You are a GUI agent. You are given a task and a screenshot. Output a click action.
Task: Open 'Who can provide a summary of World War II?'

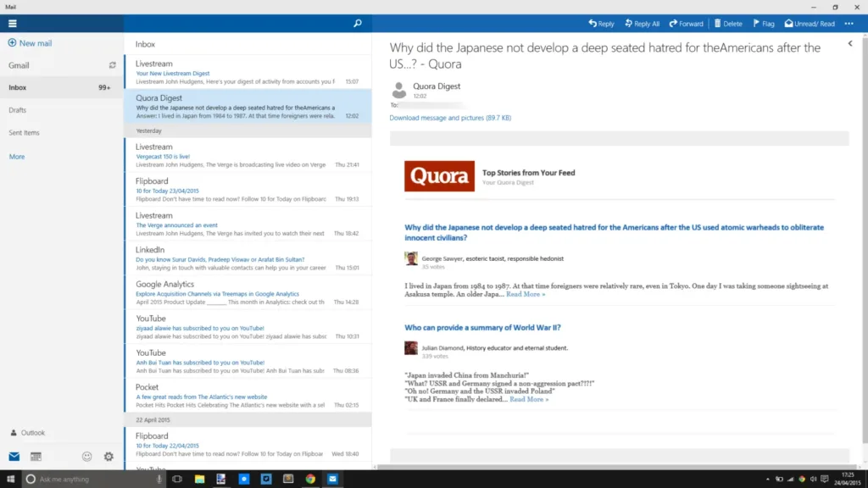(x=482, y=328)
